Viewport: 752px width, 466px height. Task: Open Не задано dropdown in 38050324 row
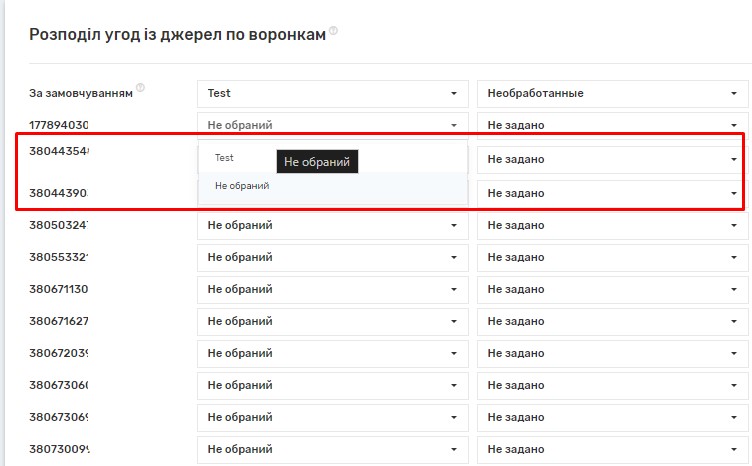coord(612,225)
